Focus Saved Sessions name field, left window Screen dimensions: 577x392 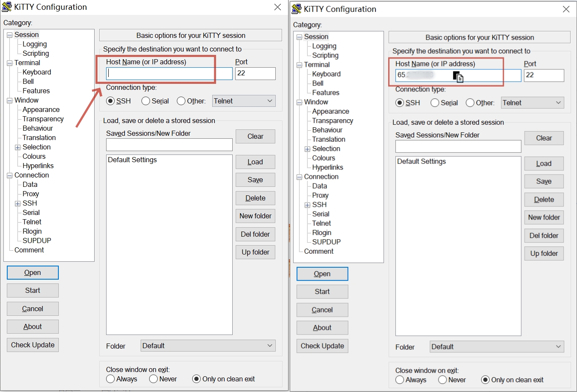[169, 145]
